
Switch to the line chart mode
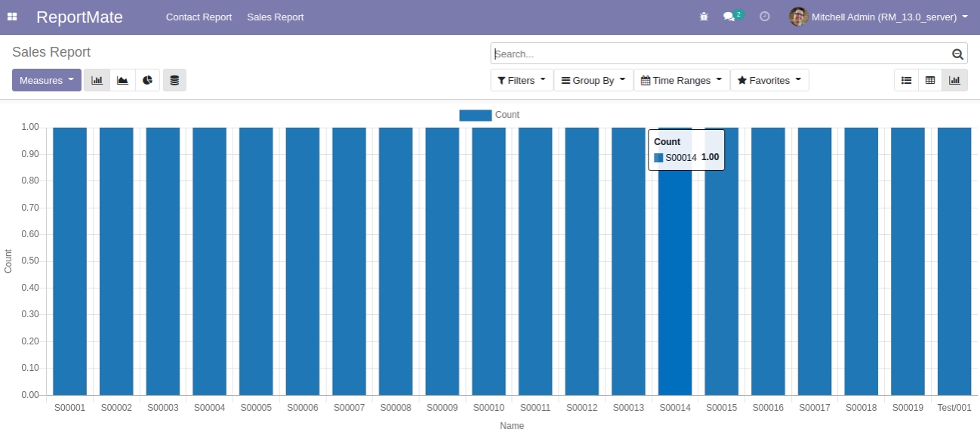[x=122, y=80]
